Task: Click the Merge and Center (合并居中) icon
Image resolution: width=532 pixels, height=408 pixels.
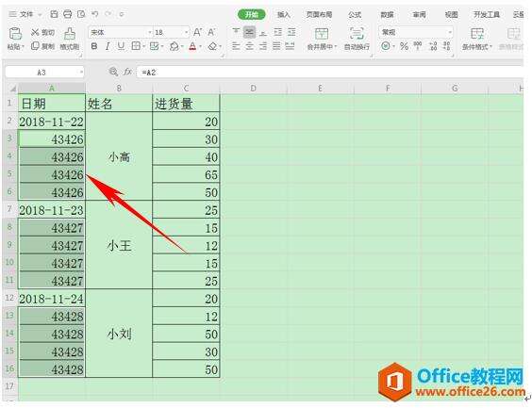Action: pos(322,34)
